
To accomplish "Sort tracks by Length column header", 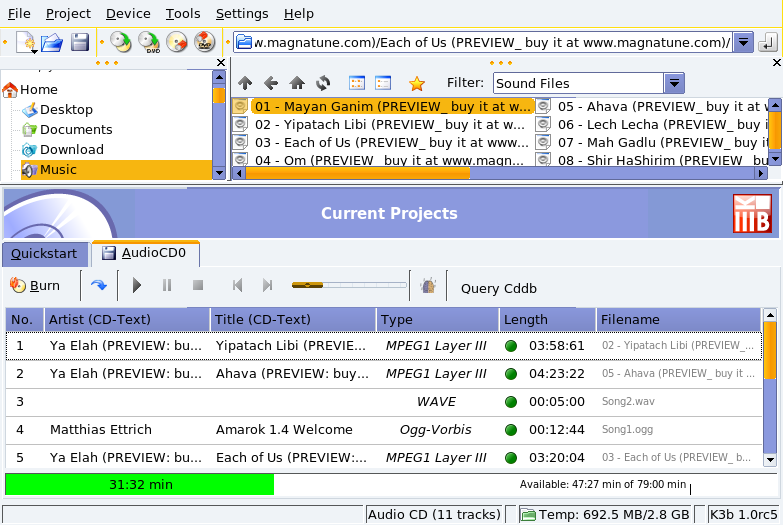I will pyautogui.click(x=547, y=320).
